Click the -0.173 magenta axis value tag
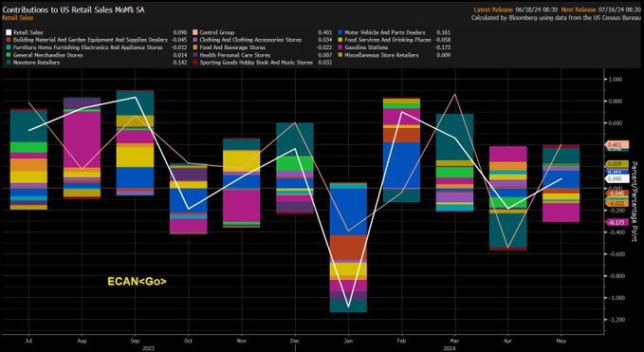 pyautogui.click(x=617, y=222)
